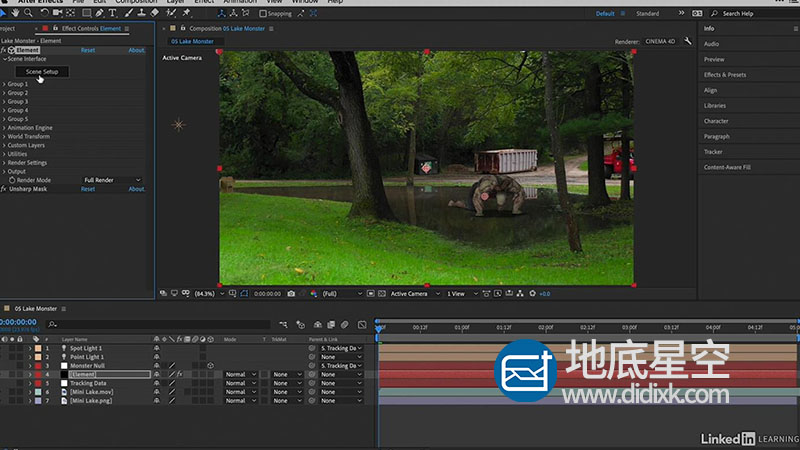800x450 pixels.
Task: Select the Pen tool
Action: coord(99,13)
